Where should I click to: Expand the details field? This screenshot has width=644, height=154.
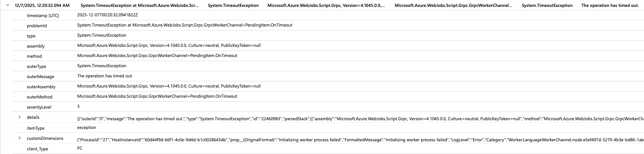pos(20,117)
